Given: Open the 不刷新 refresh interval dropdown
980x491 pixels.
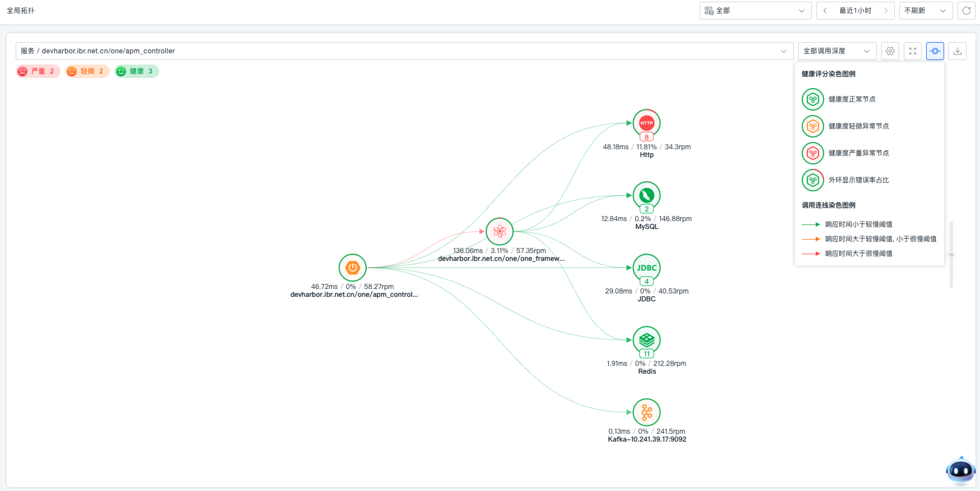Looking at the screenshot, I should coord(925,11).
